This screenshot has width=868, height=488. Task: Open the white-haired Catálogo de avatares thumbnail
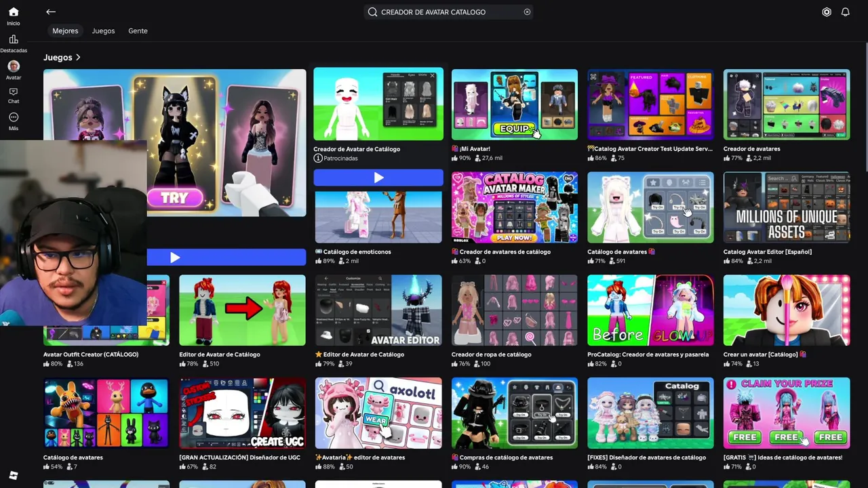click(x=650, y=207)
